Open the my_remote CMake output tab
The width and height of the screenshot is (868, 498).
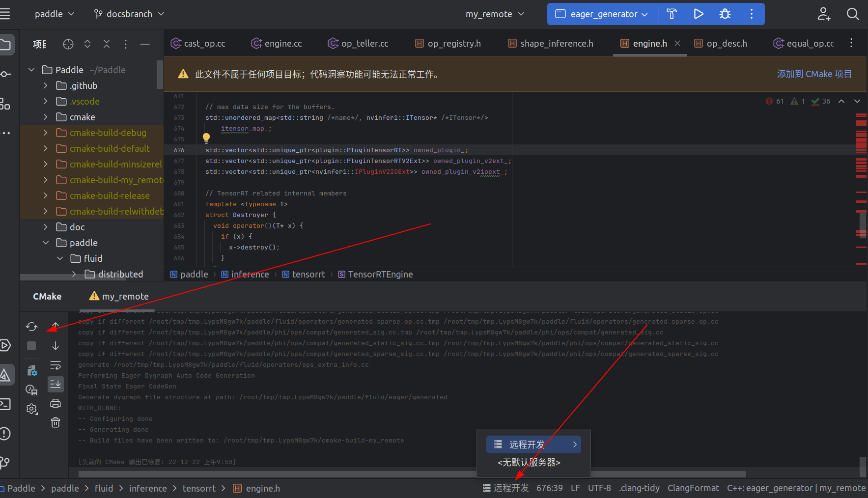point(119,296)
